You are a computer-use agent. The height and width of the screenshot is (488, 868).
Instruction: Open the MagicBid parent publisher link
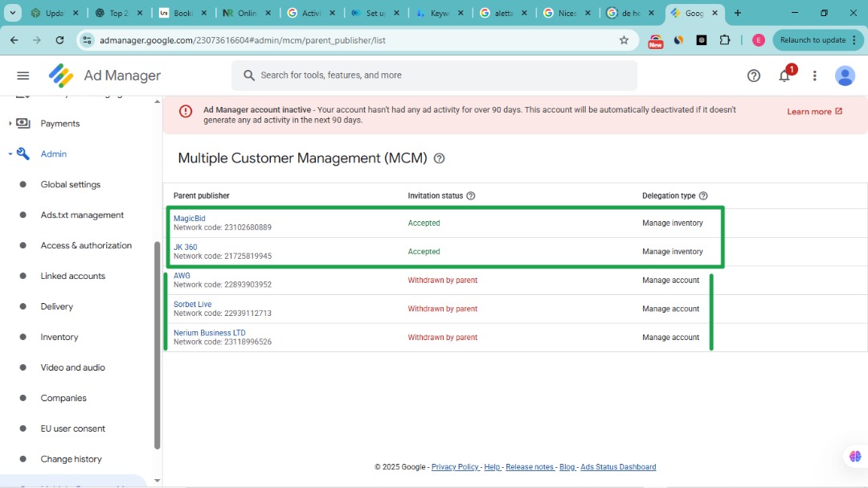coord(190,219)
